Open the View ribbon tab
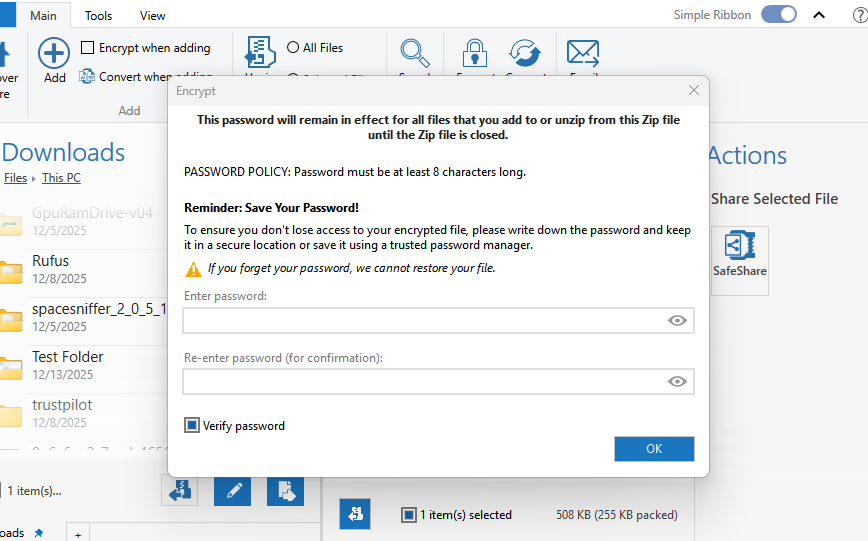The image size is (868, 541). tap(153, 16)
